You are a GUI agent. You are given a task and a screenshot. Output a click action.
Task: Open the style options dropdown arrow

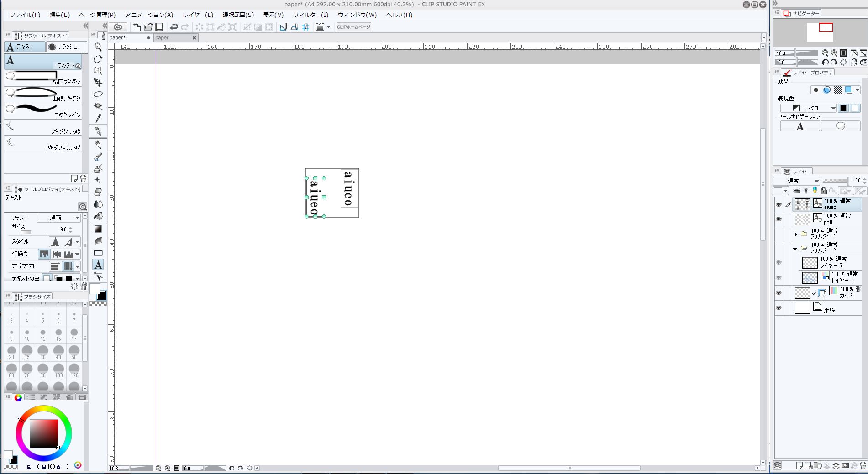pyautogui.click(x=78, y=242)
